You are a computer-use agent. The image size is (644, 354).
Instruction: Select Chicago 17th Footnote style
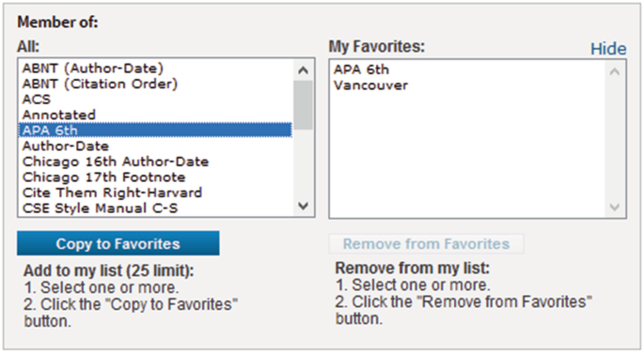pos(155,177)
